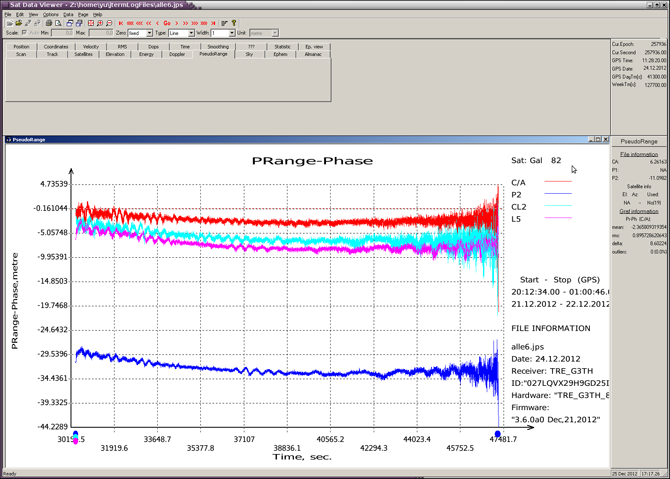Viewport: 670px width, 479px height.
Task: Open the disabled Unit dropdown
Action: (x=264, y=33)
